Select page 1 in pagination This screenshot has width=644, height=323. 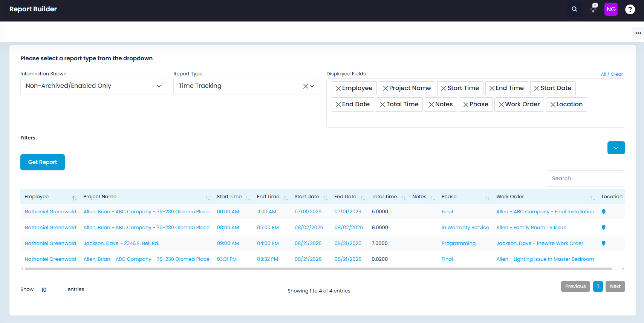598,286
